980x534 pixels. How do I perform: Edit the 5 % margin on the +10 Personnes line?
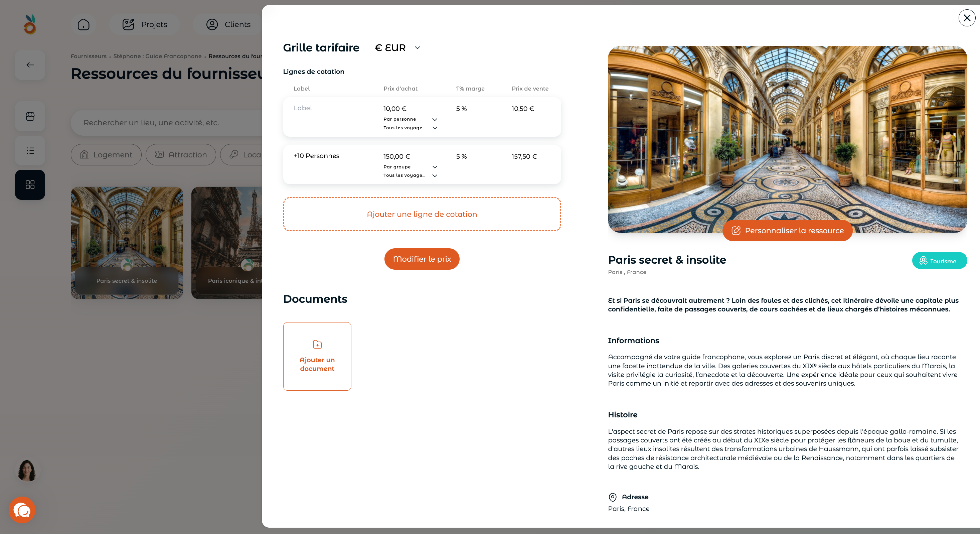pyautogui.click(x=462, y=156)
